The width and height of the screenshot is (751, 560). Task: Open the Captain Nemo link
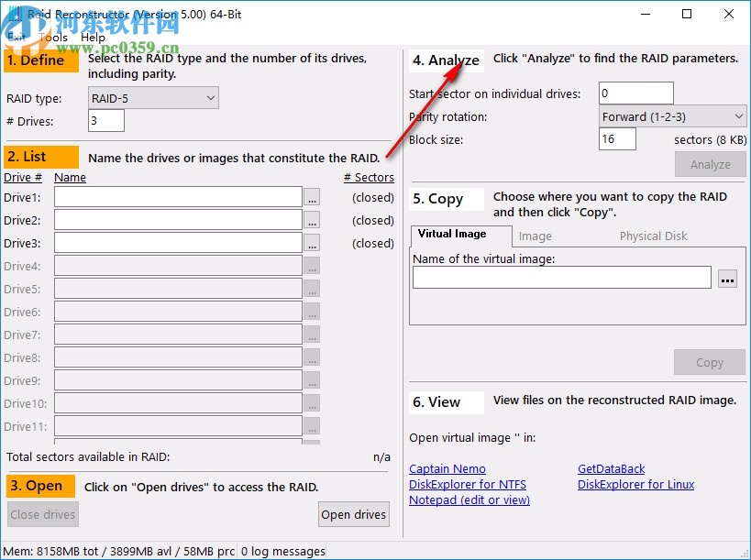click(447, 469)
